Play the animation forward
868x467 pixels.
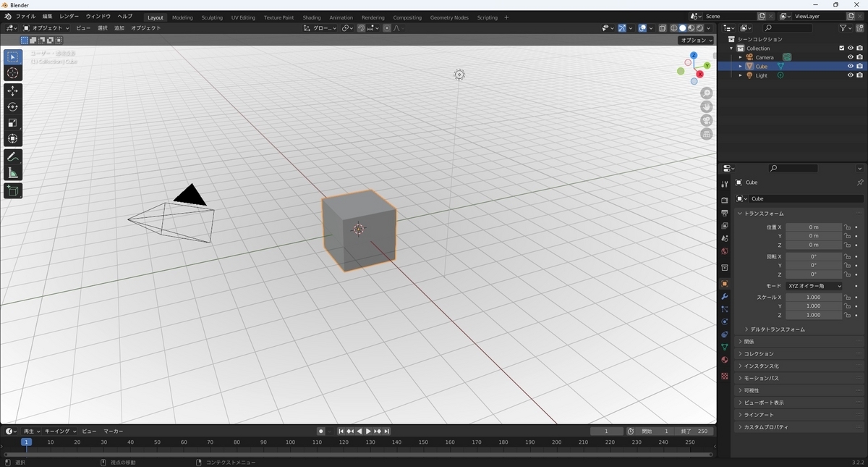point(368,432)
